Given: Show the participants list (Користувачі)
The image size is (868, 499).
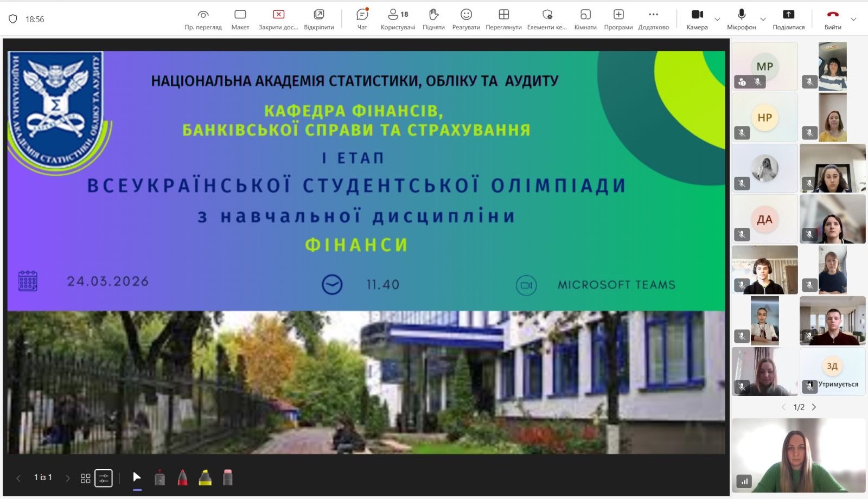Looking at the screenshot, I should (x=398, y=19).
